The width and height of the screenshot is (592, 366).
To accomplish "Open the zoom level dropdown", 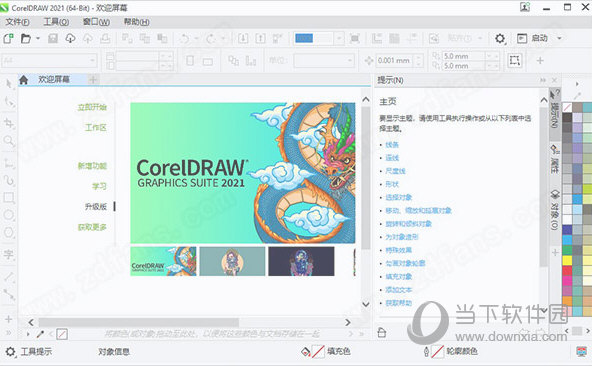I will pos(339,39).
